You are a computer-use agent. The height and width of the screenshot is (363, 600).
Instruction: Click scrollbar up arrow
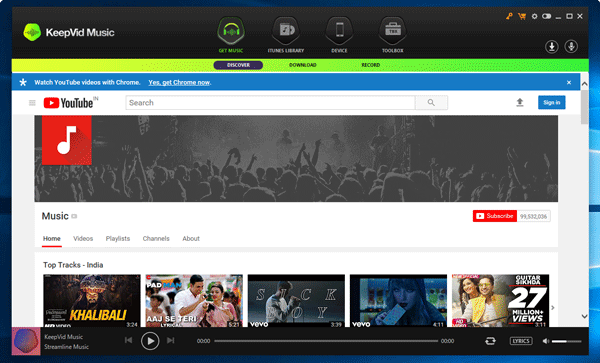click(584, 83)
